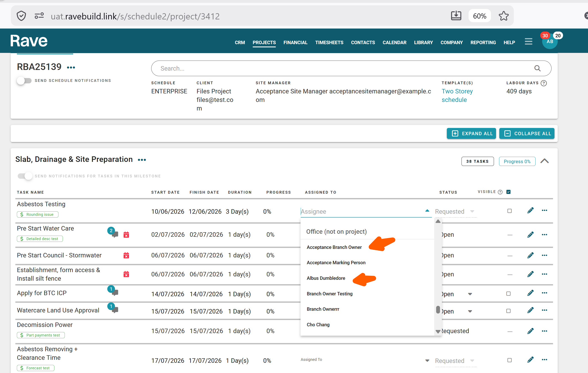Go to Timesheets in top navigation
Screen dimensions: 588x373
coord(329,42)
